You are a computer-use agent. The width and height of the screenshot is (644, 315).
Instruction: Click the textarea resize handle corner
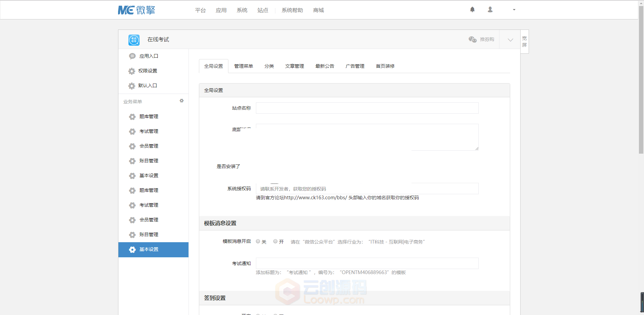[x=477, y=149]
